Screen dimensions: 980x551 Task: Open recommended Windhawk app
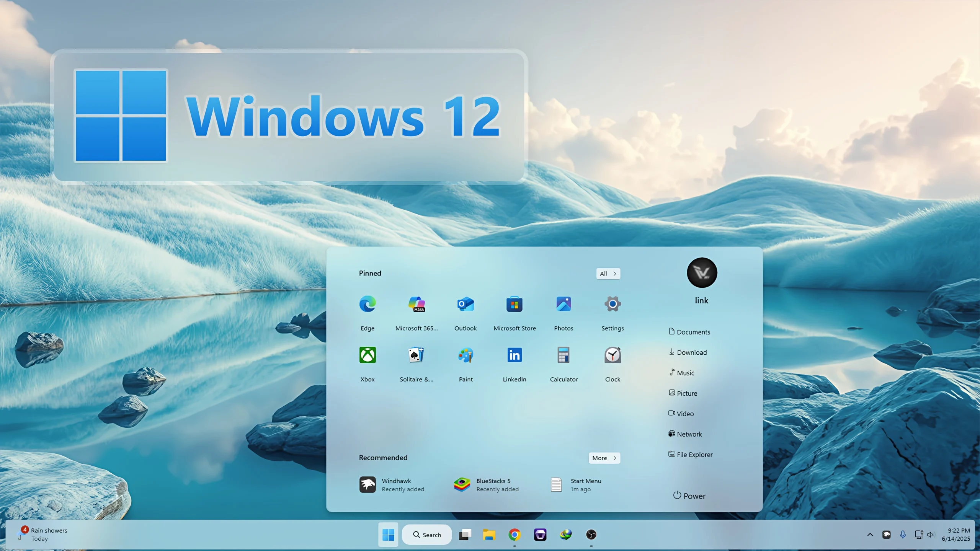coord(392,485)
